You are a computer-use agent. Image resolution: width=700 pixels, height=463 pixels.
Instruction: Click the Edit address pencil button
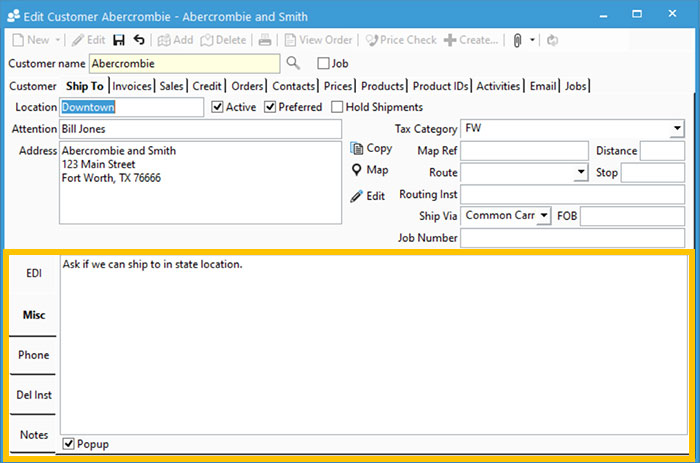[368, 196]
